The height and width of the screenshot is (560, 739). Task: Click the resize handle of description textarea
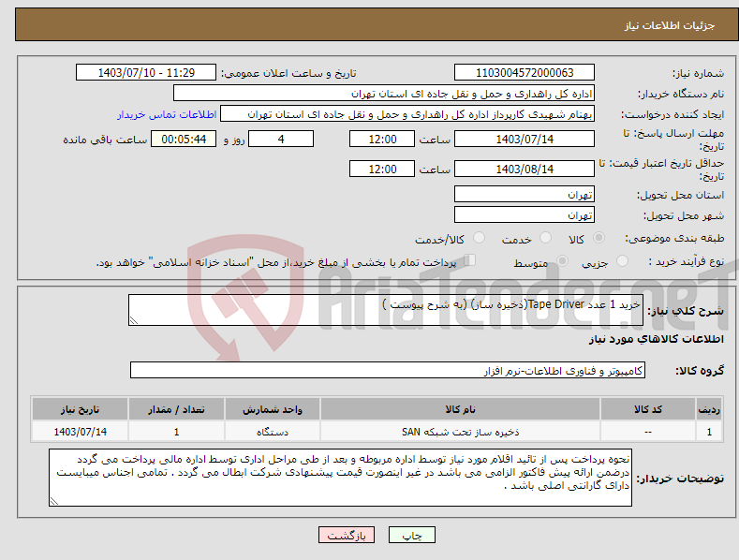(x=134, y=320)
